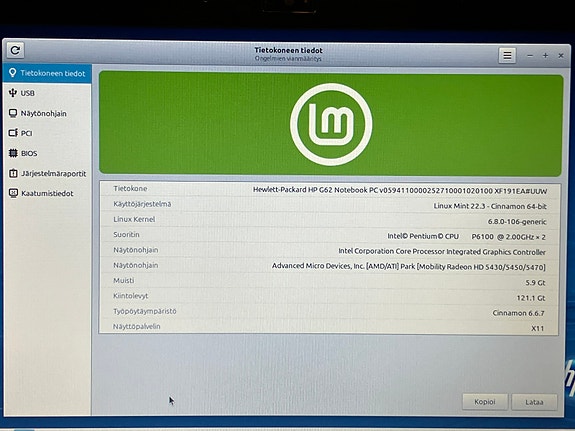Click the Suoritin processor row
Image resolution: width=575 pixels, height=431 pixels.
[330, 235]
